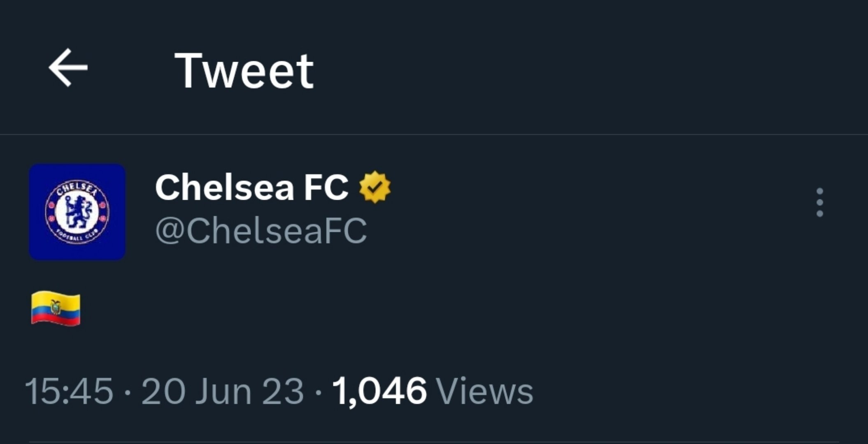868x444 pixels.
Task: Click the gold verified badge
Action: [x=375, y=187]
